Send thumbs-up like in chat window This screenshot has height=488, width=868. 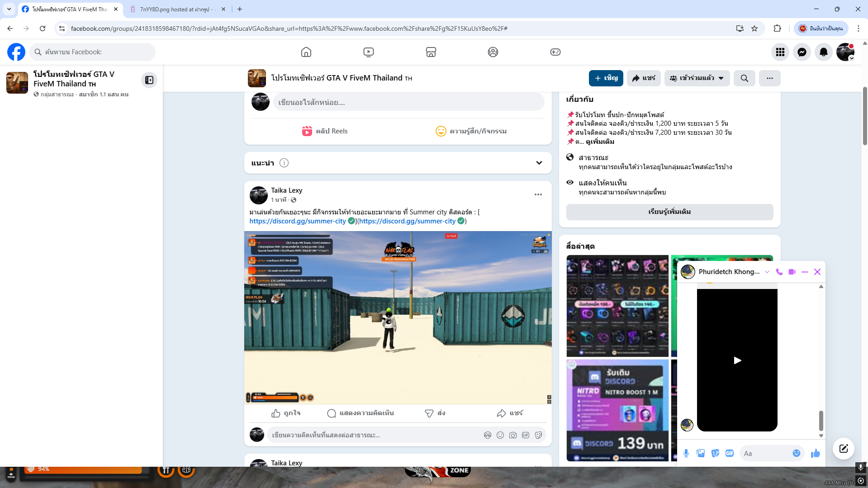tap(815, 453)
